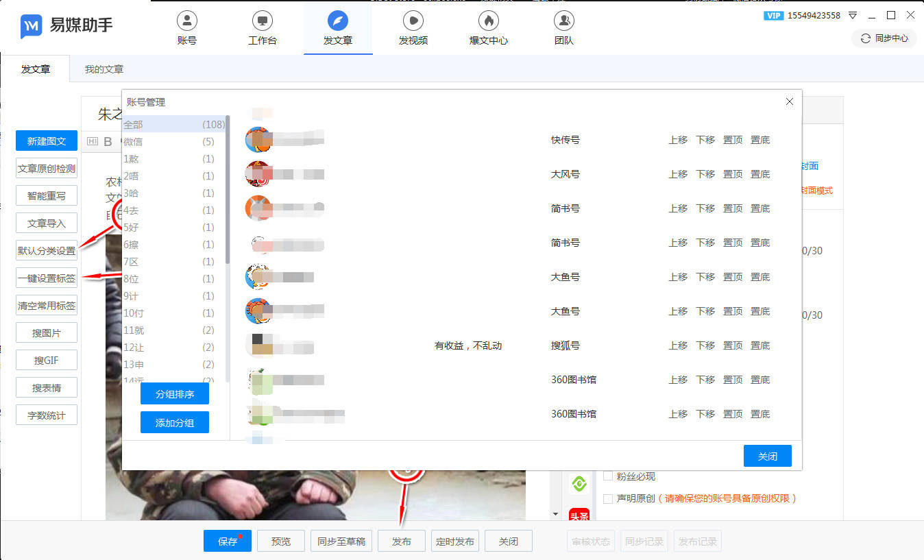Click the group list scrollbar in 账号管理
This screenshot has height=560, width=924.
coord(228,191)
